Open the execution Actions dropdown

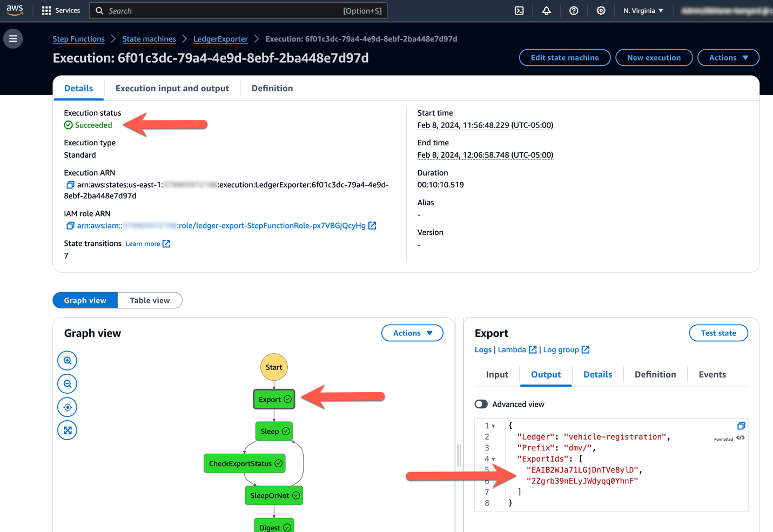(x=728, y=58)
